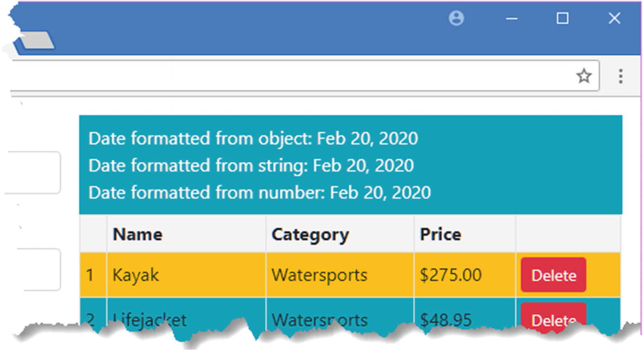Click the "Date formatted from number" line
The image size is (644, 352).
point(259,193)
